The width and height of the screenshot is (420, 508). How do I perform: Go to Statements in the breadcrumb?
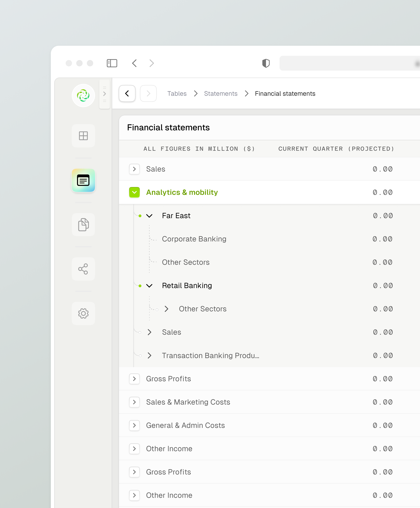221,94
